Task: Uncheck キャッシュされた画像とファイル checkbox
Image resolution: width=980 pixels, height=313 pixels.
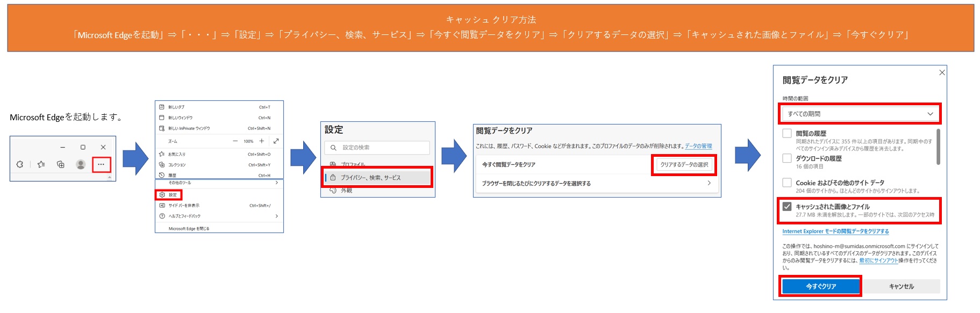Action: [x=787, y=207]
